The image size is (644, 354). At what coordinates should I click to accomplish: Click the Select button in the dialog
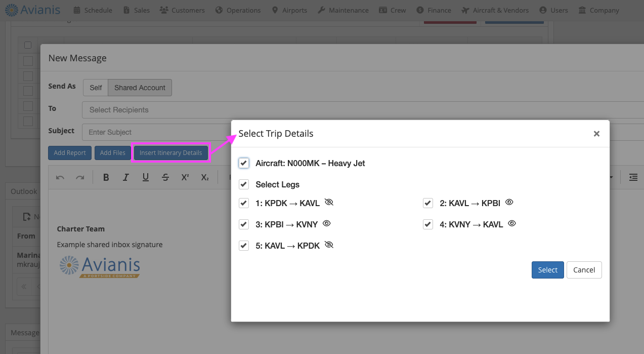click(x=547, y=270)
